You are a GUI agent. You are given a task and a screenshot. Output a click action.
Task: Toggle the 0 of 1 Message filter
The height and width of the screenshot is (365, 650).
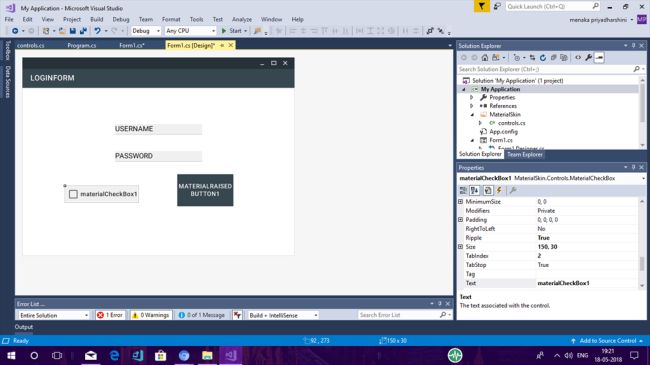click(202, 315)
